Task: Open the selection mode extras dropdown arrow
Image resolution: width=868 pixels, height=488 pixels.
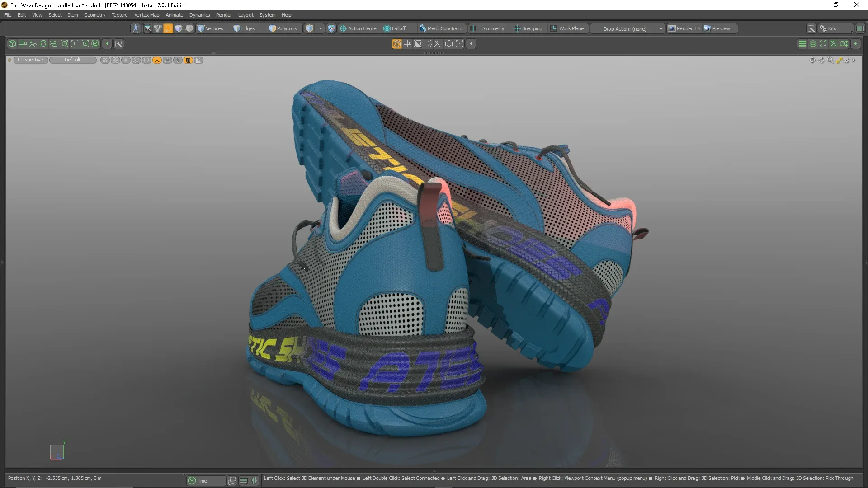Action: [321, 28]
